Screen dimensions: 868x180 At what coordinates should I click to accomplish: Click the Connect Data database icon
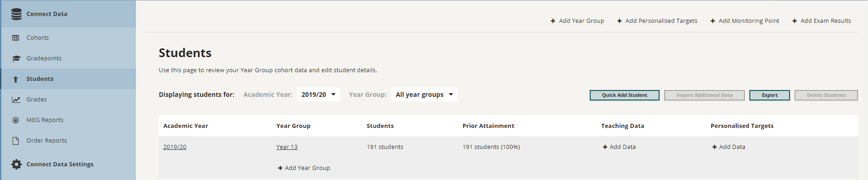(x=16, y=14)
